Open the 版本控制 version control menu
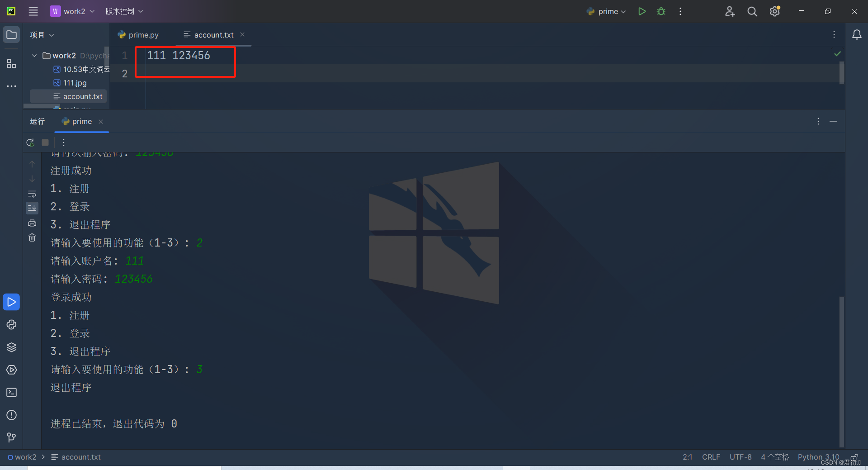Viewport: 868px width, 470px height. click(x=124, y=11)
